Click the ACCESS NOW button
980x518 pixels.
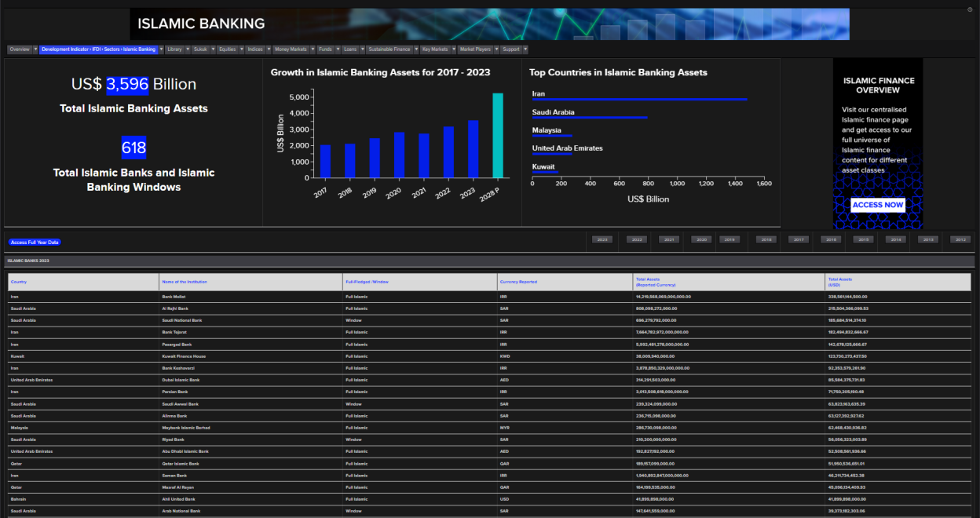click(x=878, y=205)
